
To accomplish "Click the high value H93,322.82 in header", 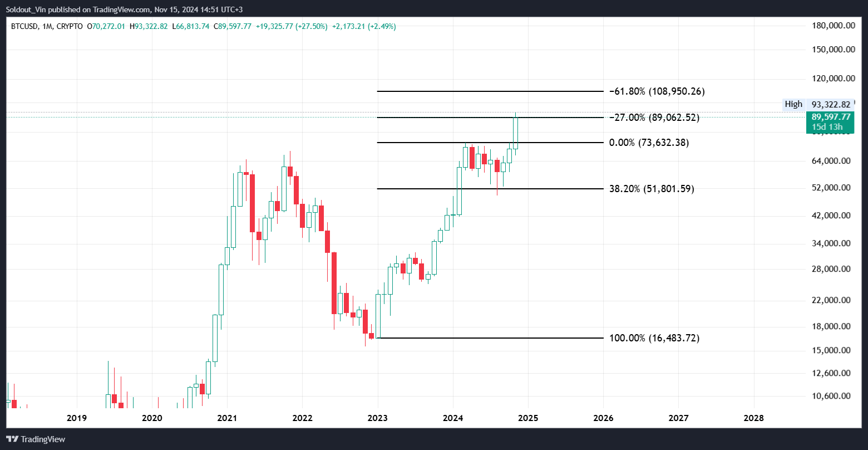I will [149, 26].
